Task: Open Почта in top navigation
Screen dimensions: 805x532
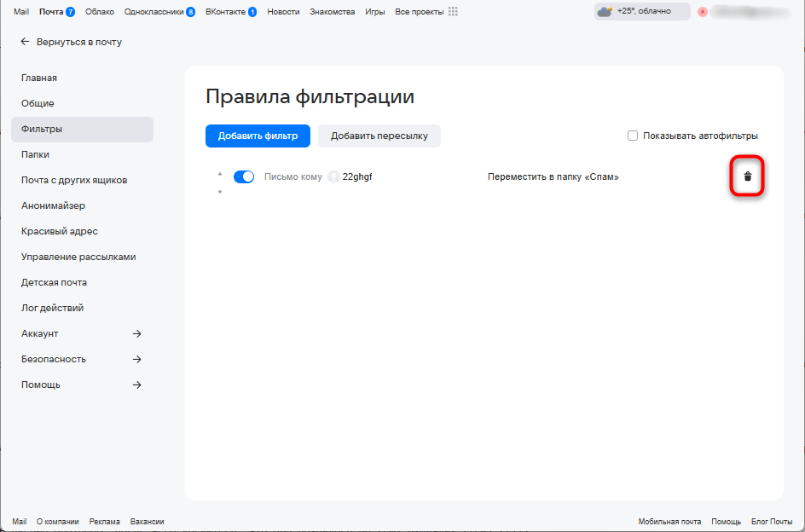Action: (x=51, y=11)
